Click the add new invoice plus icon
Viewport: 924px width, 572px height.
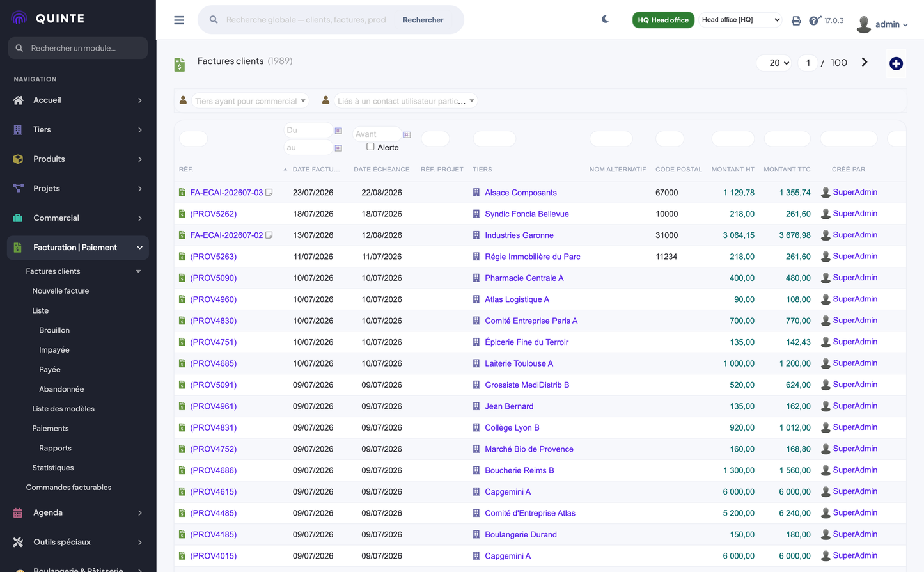(896, 63)
